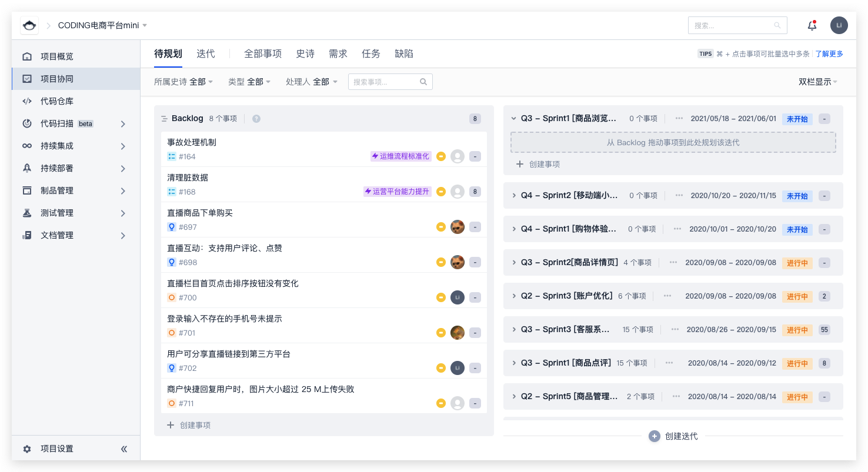This screenshot has width=868, height=472.
Task: Switch to the 迭代 tab
Action: [206, 53]
